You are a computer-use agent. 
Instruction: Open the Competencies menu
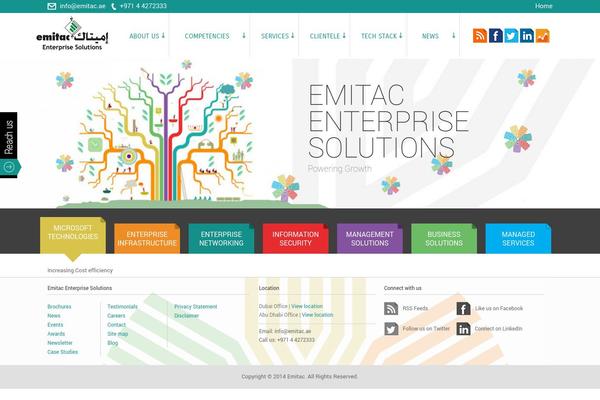(x=207, y=36)
